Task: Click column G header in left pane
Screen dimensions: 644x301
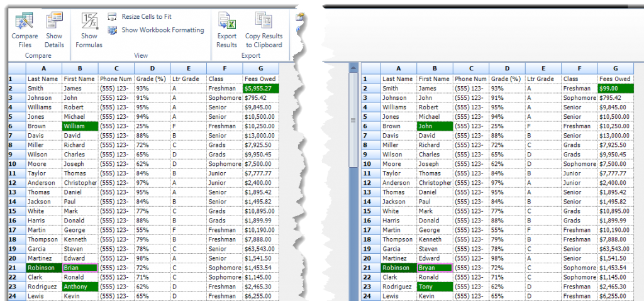Action: point(260,68)
